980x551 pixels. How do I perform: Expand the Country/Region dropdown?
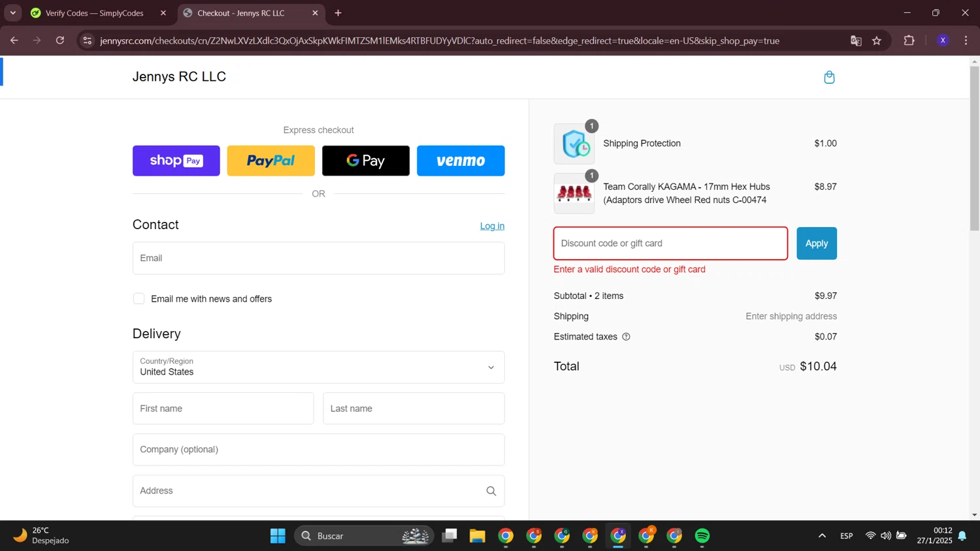pos(318,368)
